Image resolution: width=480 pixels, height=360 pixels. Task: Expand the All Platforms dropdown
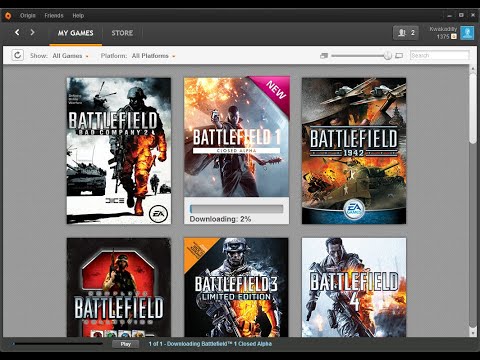point(153,56)
